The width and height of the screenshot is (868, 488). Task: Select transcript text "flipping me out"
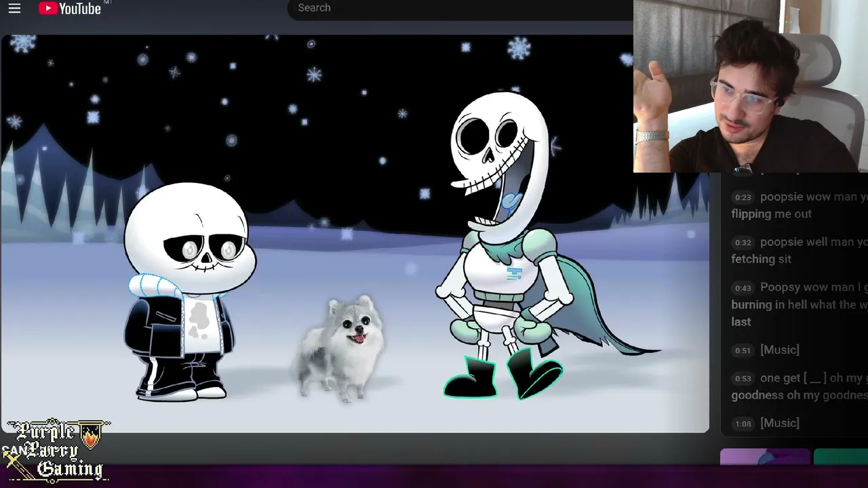[771, 213]
